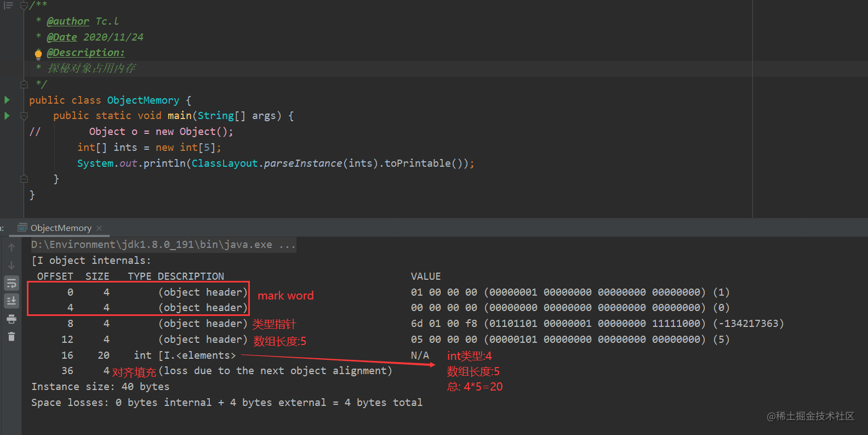
Task: Click the value '01 00 00 00' in output
Action: 444,292
